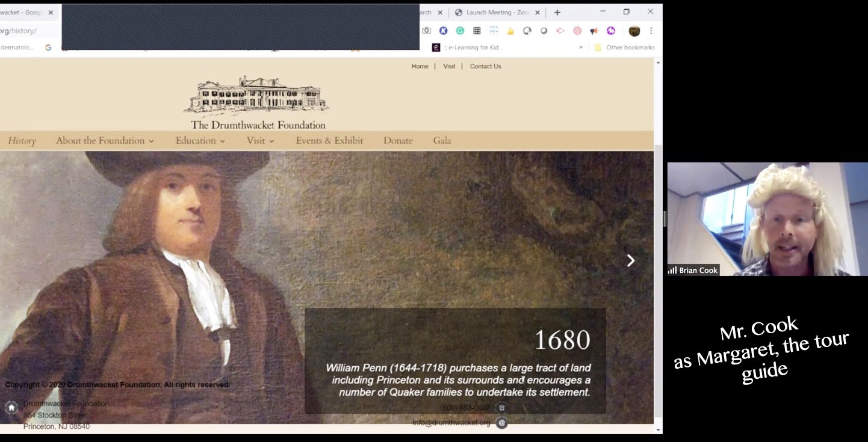The height and width of the screenshot is (442, 868).
Task: Click the Contact Us link at top
Action: pos(485,66)
